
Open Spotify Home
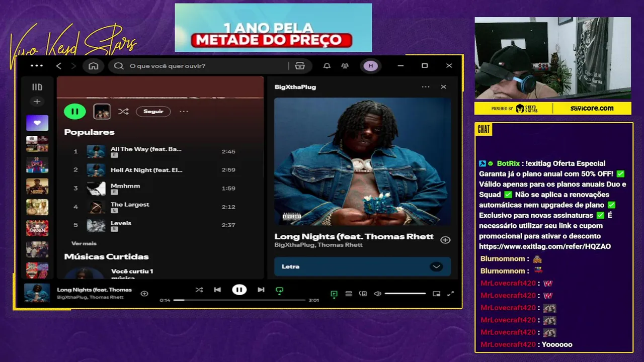tap(94, 66)
